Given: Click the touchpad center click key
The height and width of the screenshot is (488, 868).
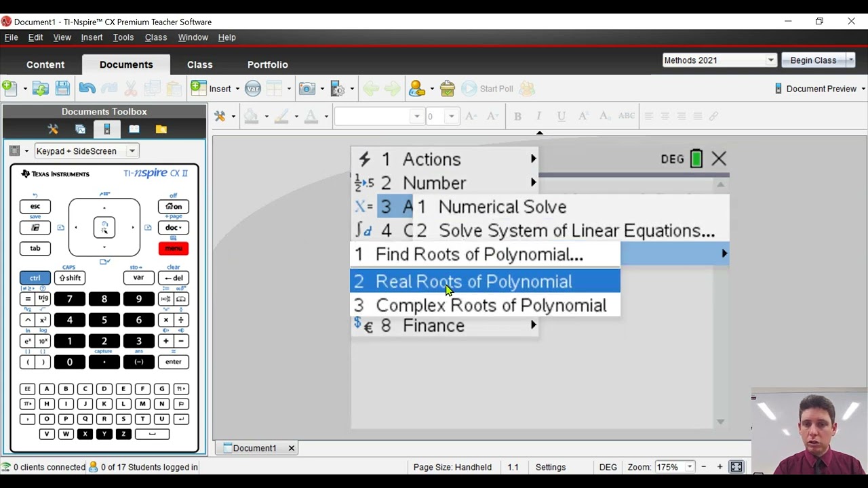Looking at the screenshot, I should pos(104,228).
